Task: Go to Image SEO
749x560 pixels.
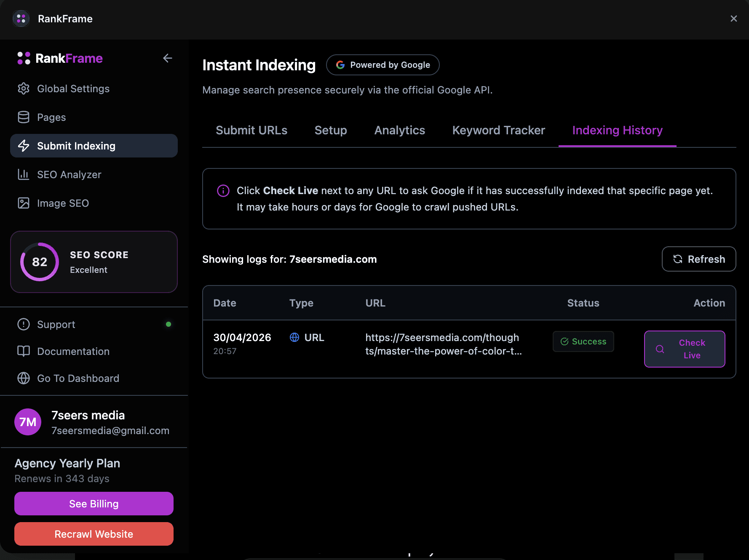Action: click(94, 203)
